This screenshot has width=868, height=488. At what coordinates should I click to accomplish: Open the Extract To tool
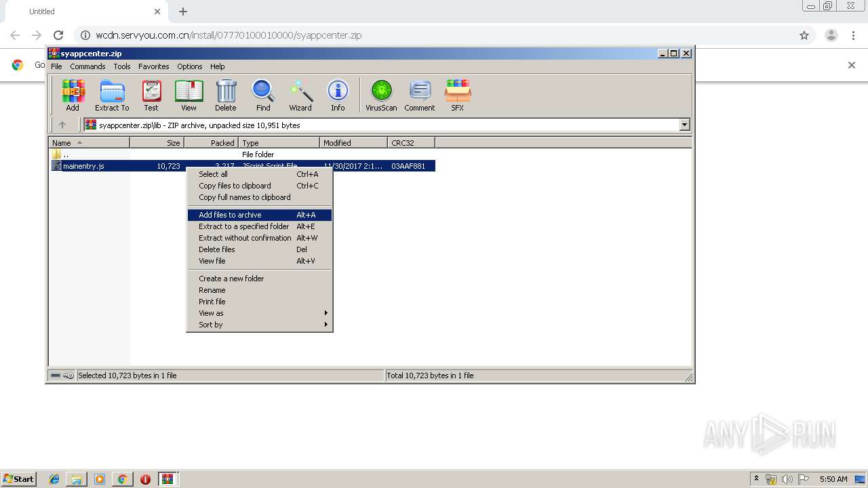(x=112, y=95)
